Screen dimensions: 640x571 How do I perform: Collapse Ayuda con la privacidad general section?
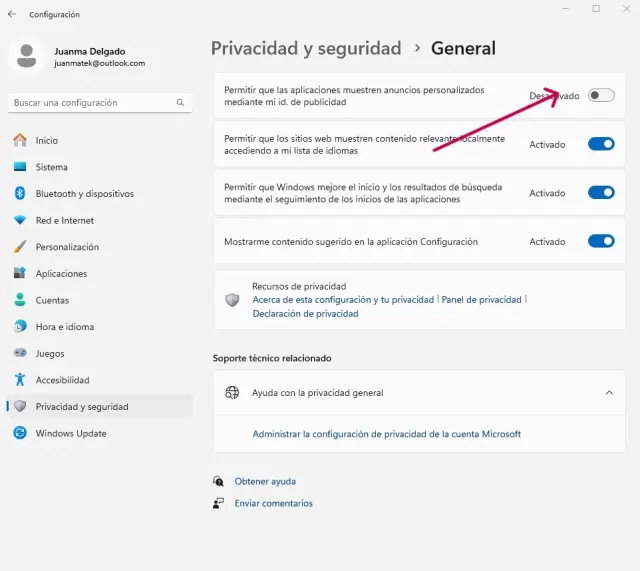point(609,393)
